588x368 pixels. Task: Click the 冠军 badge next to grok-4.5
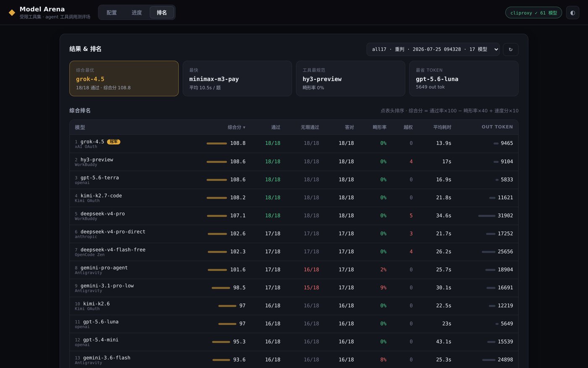coord(113,142)
